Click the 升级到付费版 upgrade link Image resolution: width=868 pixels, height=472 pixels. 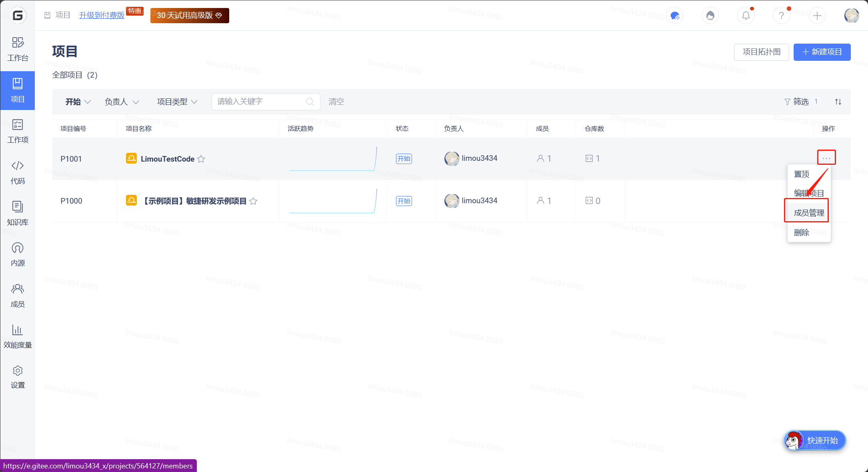coord(102,15)
